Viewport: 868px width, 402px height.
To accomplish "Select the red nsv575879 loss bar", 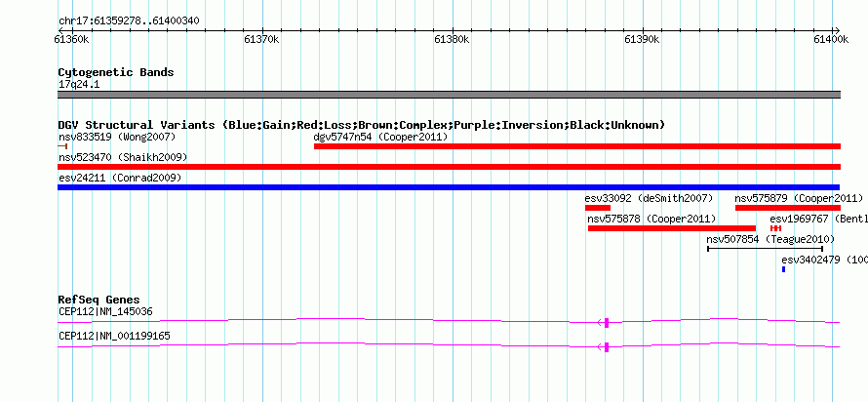I will point(788,208).
